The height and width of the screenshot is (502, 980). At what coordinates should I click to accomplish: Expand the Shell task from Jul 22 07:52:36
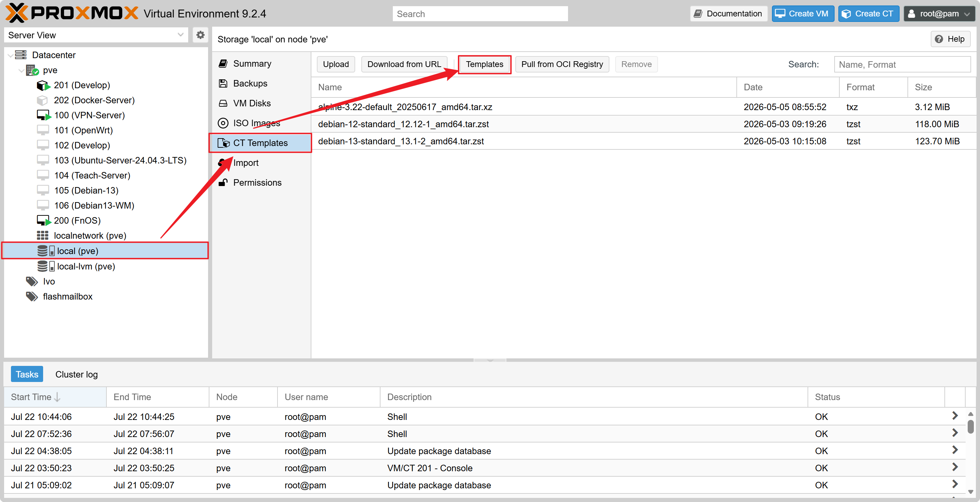[x=955, y=433]
